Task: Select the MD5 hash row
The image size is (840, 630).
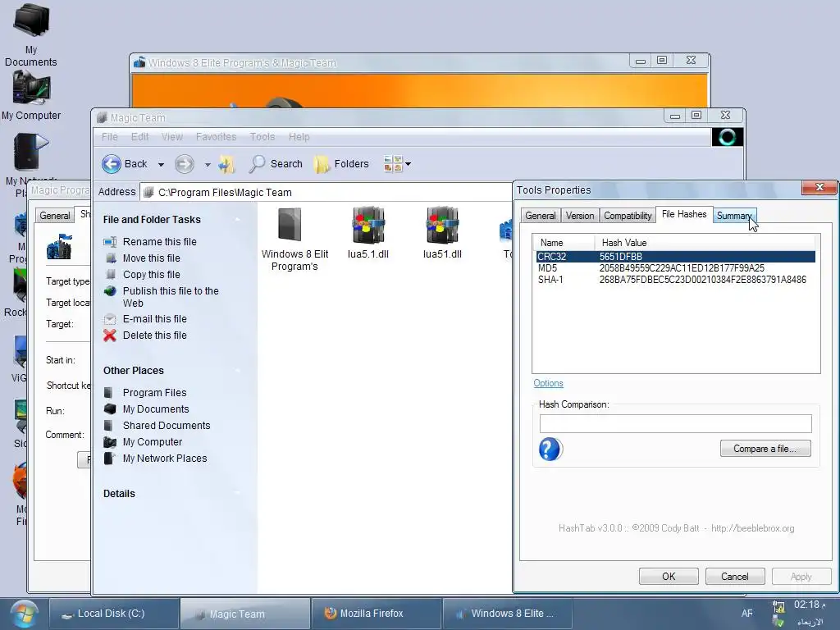Action: coord(676,268)
